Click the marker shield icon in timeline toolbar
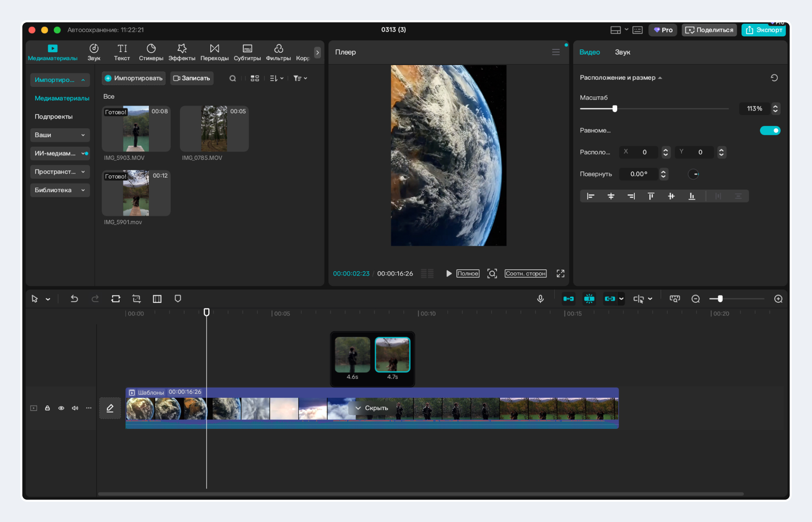 click(x=178, y=299)
